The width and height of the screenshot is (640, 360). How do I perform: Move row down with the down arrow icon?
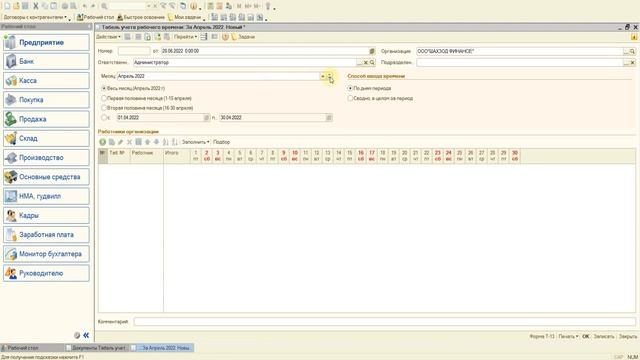click(156, 142)
